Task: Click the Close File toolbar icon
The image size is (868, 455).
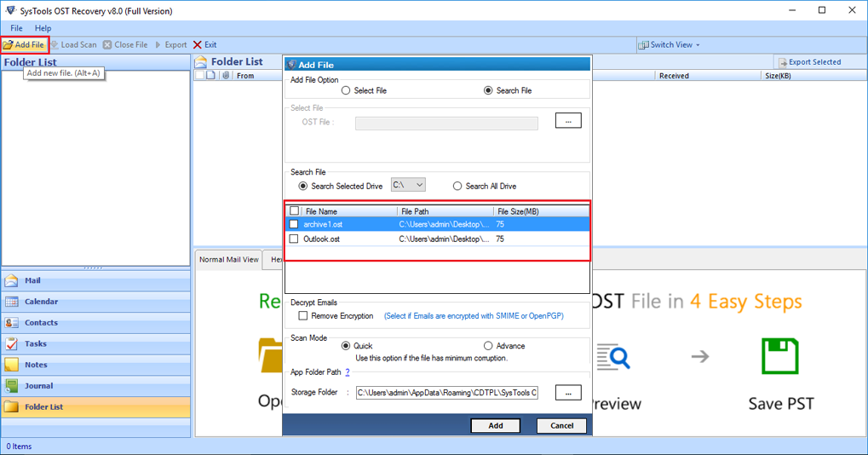Action: tap(107, 45)
